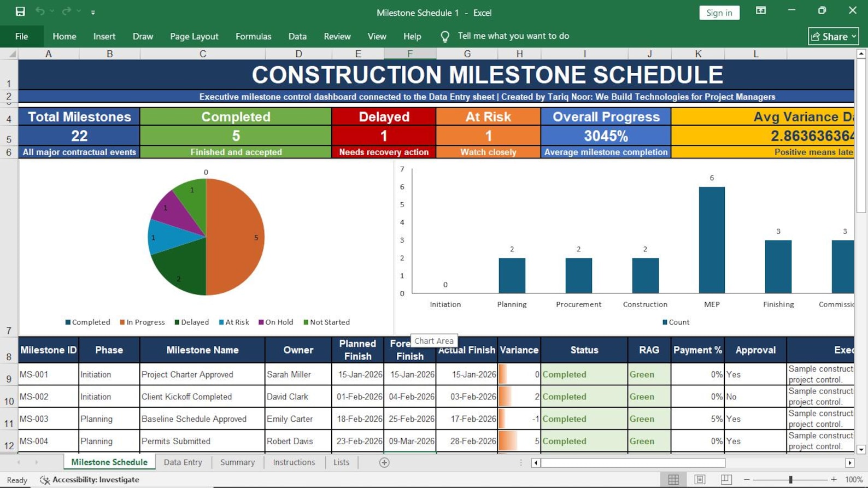Switch to the Home ribbon tab
868x488 pixels.
tap(64, 36)
